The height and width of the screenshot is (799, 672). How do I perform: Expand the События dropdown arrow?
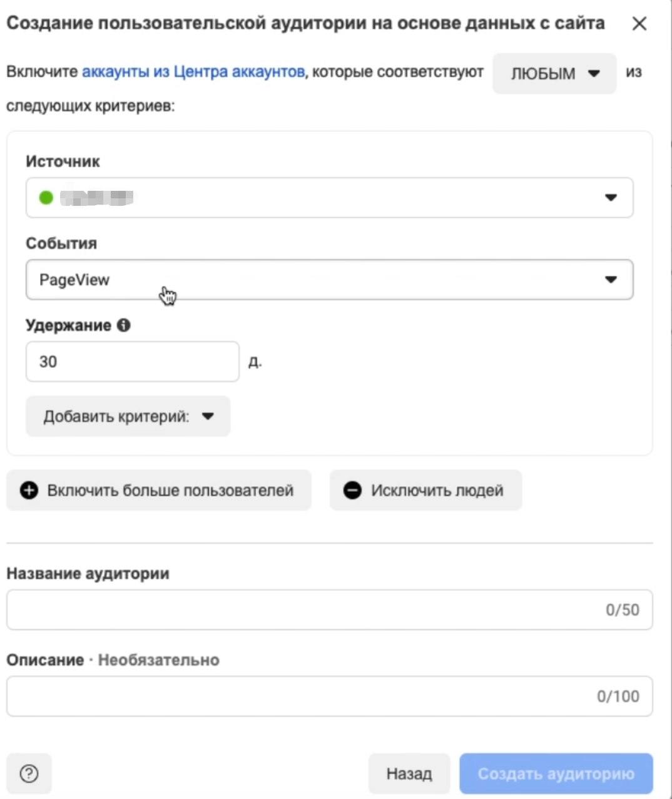tap(611, 280)
